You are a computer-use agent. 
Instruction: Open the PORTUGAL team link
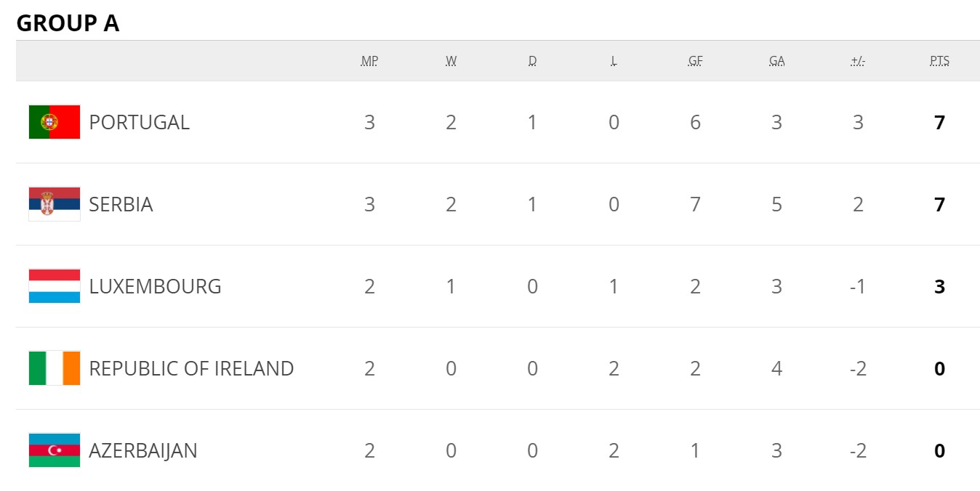click(x=139, y=122)
